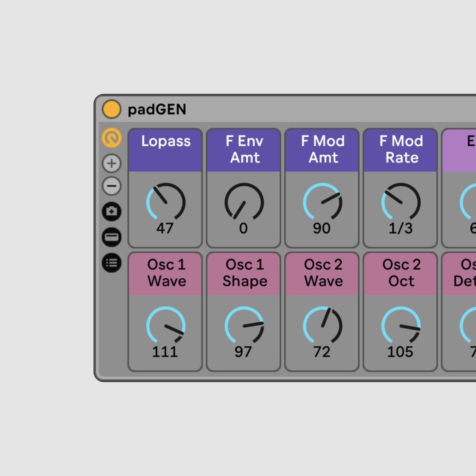
Task: Select the Lopass macro title label
Action: tap(166, 141)
